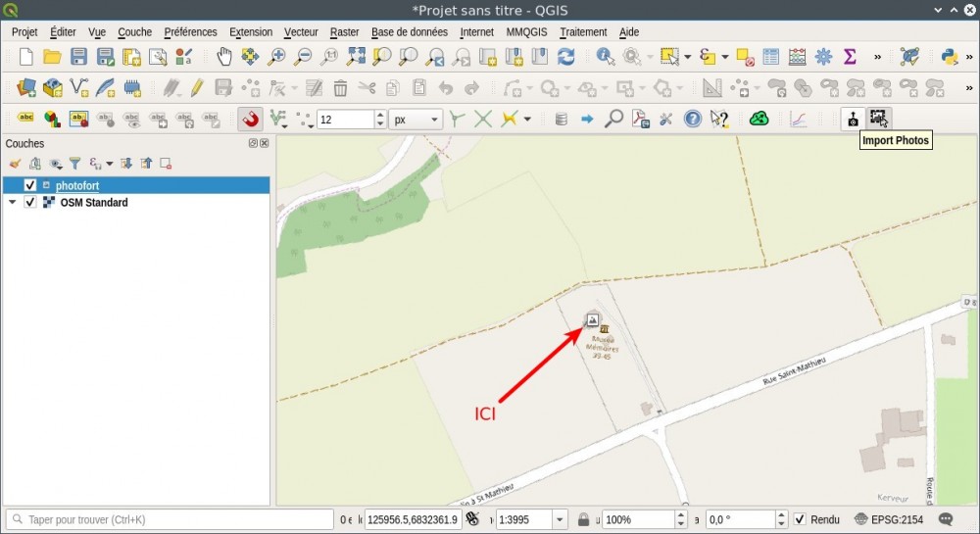The height and width of the screenshot is (534, 980).
Task: Toggle visibility of the OSM Standard layer
Action: (x=30, y=202)
